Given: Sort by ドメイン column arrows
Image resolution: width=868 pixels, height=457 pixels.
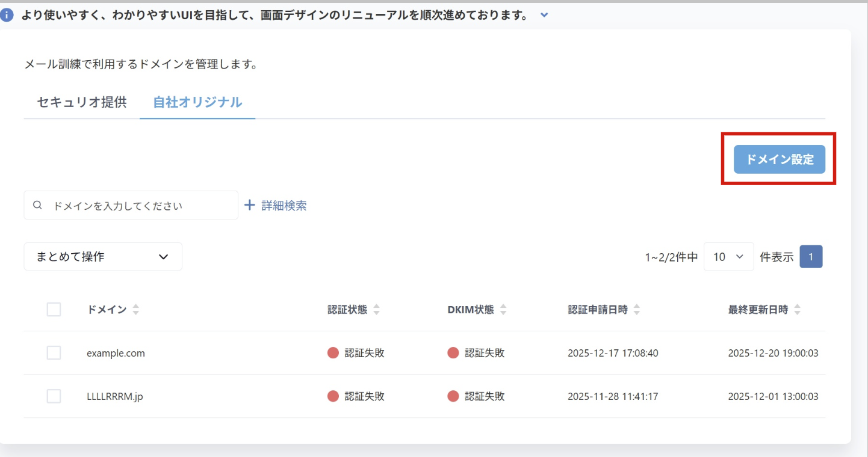Looking at the screenshot, I should (136, 310).
